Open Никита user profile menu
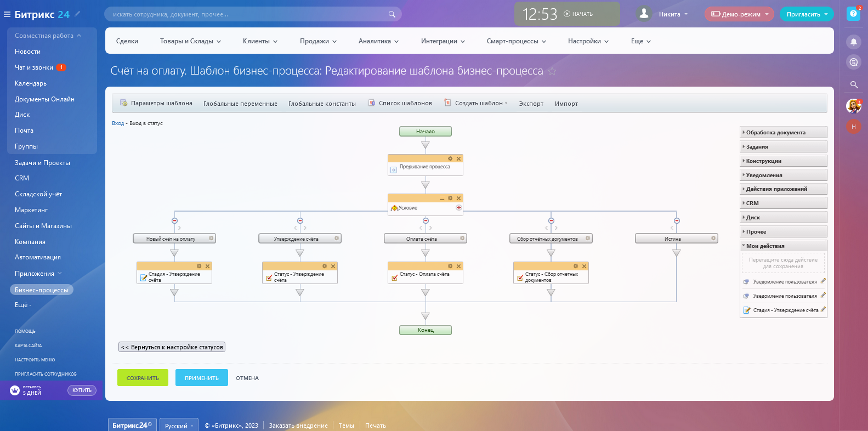The image size is (868, 431). point(662,14)
